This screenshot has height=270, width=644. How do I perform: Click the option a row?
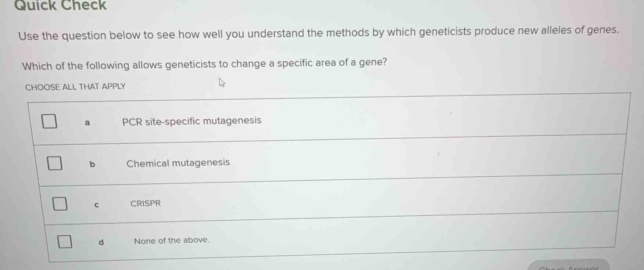[331, 120]
